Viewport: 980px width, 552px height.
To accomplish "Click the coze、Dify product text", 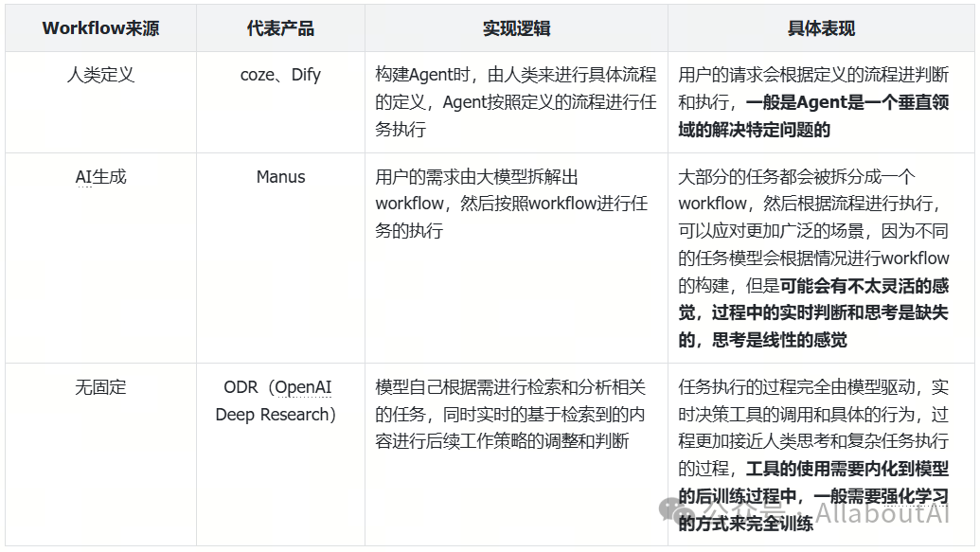I will click(280, 74).
